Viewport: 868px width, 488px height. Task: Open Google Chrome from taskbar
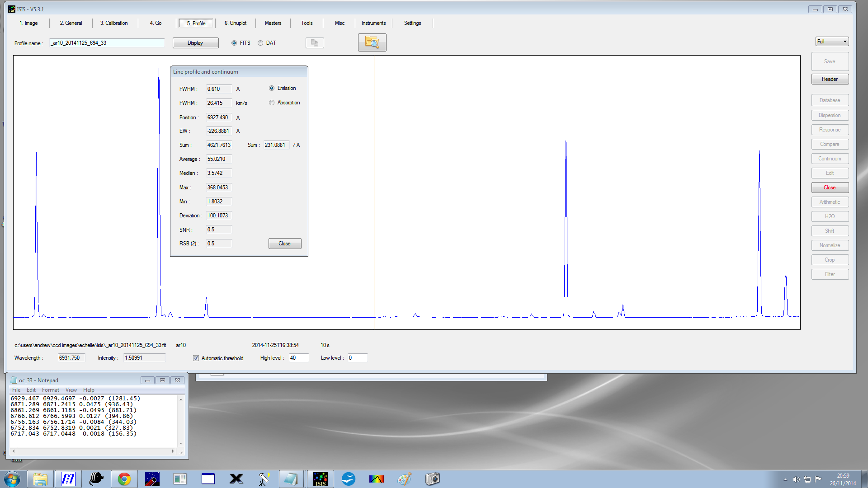(124, 479)
